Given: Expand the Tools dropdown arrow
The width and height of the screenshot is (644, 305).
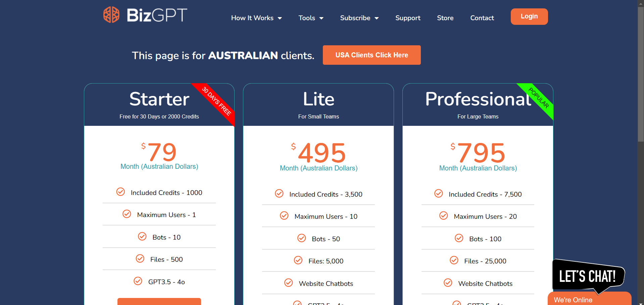Looking at the screenshot, I should (x=321, y=18).
